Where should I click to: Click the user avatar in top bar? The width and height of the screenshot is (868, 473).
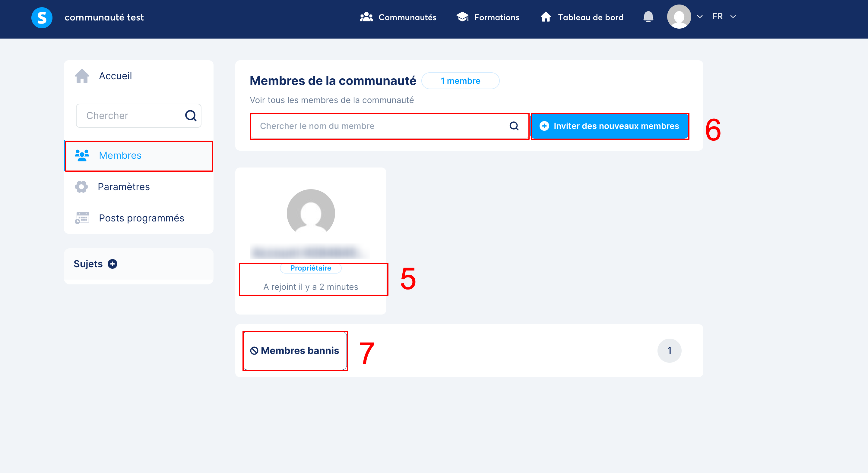[679, 17]
